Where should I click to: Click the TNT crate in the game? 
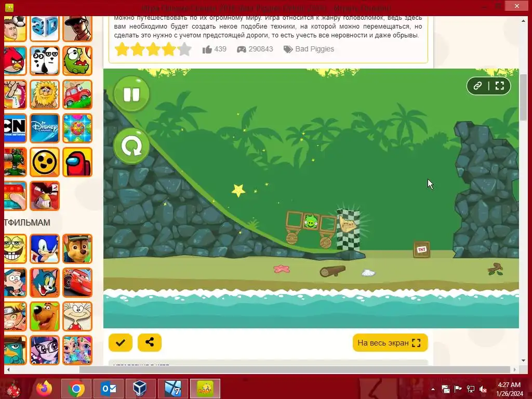tap(422, 249)
